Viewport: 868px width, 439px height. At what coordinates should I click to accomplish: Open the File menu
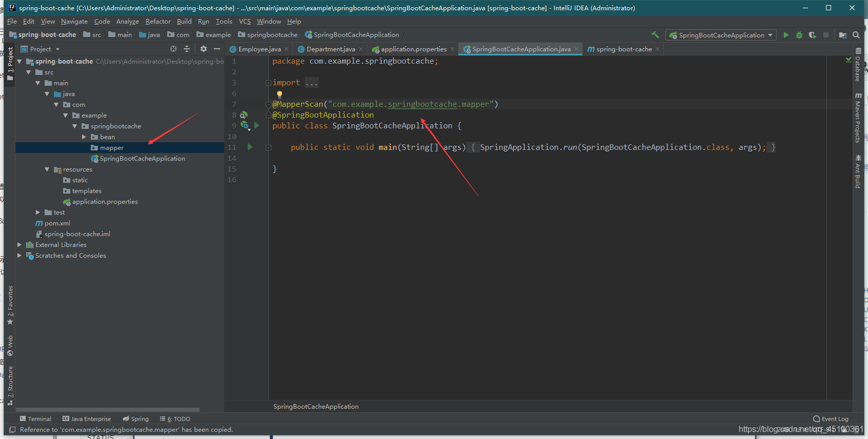(x=12, y=22)
